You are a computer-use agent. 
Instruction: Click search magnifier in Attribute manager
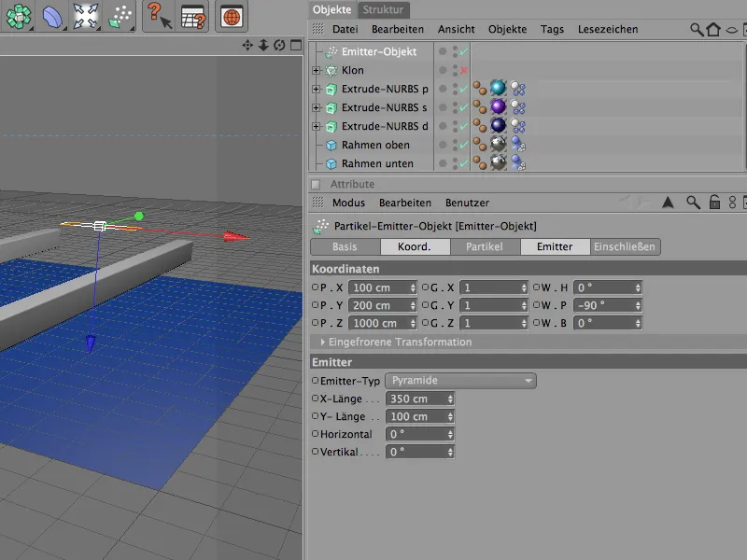coord(693,203)
